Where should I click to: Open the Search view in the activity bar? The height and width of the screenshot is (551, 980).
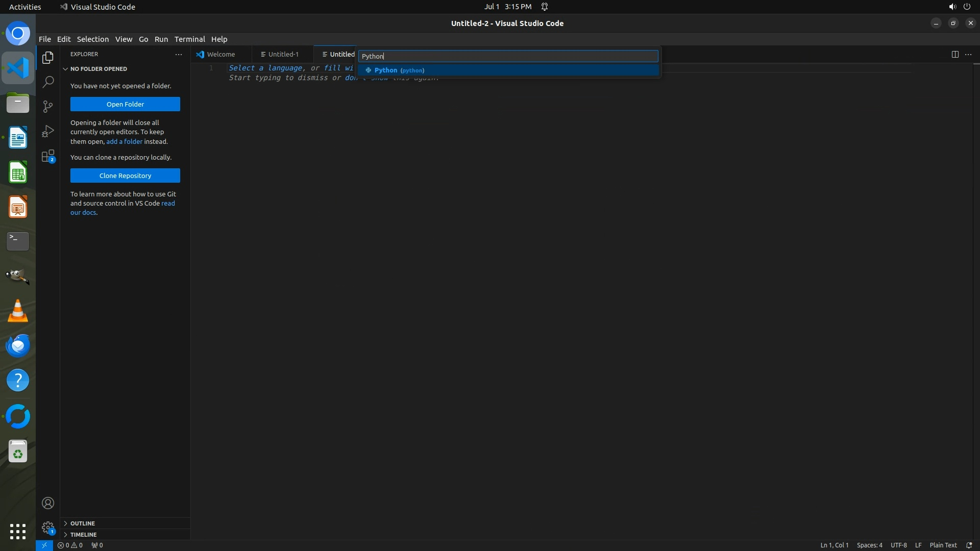[48, 82]
